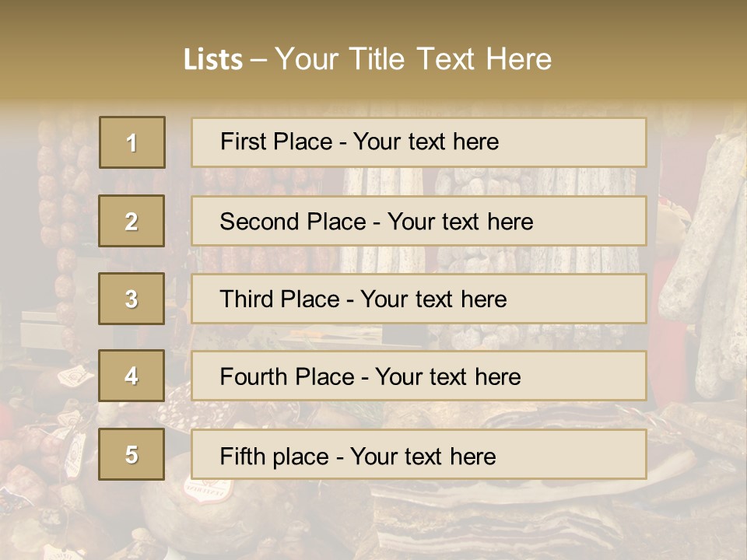Click 'Your text here' in Third Place bar
The width and height of the screenshot is (747, 560).
pyautogui.click(x=433, y=299)
